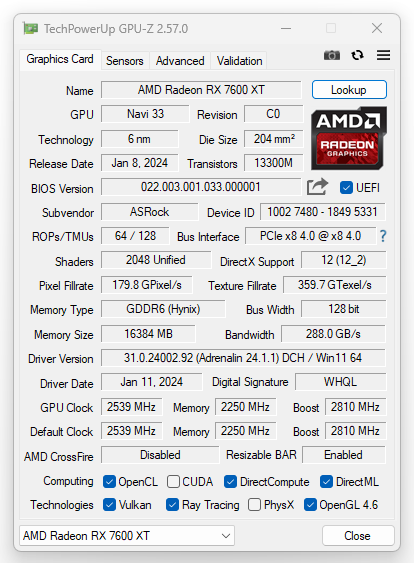Toggle the CUDA checkbox
414x563 pixels.
point(173,481)
